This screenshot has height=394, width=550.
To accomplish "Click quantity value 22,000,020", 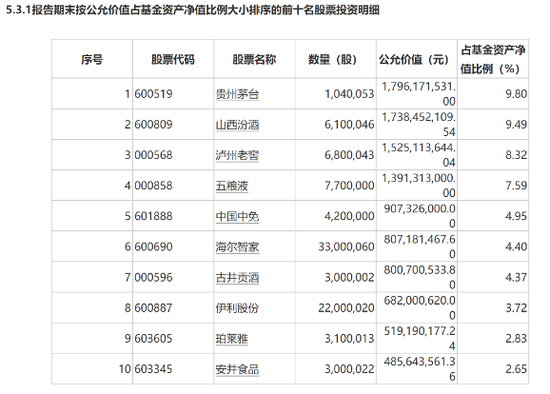I will click(347, 308).
